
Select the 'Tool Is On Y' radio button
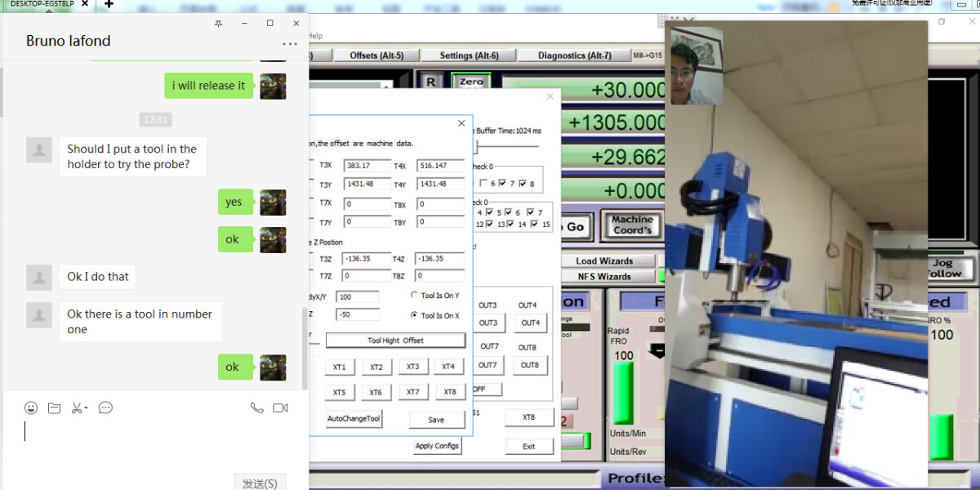tap(414, 296)
